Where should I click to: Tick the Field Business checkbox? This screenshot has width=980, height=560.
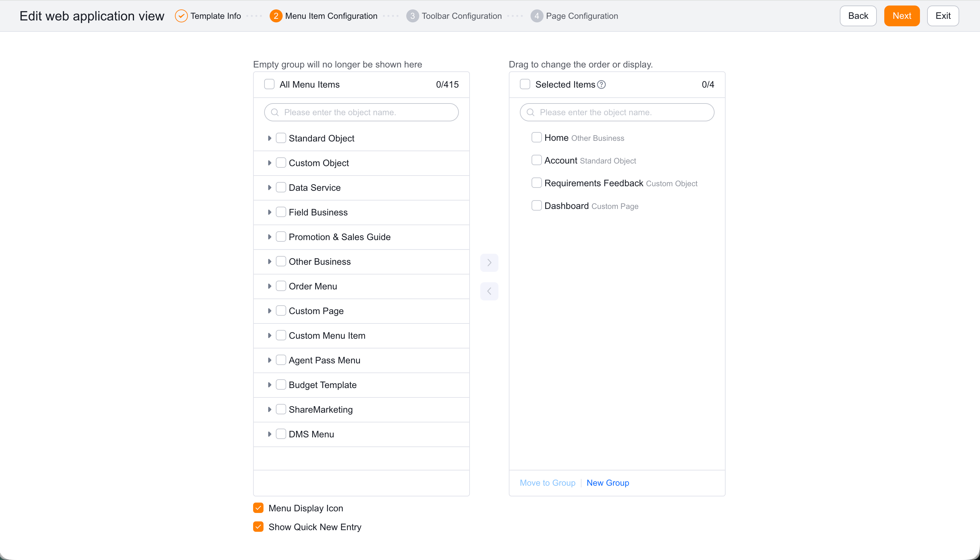(x=281, y=212)
